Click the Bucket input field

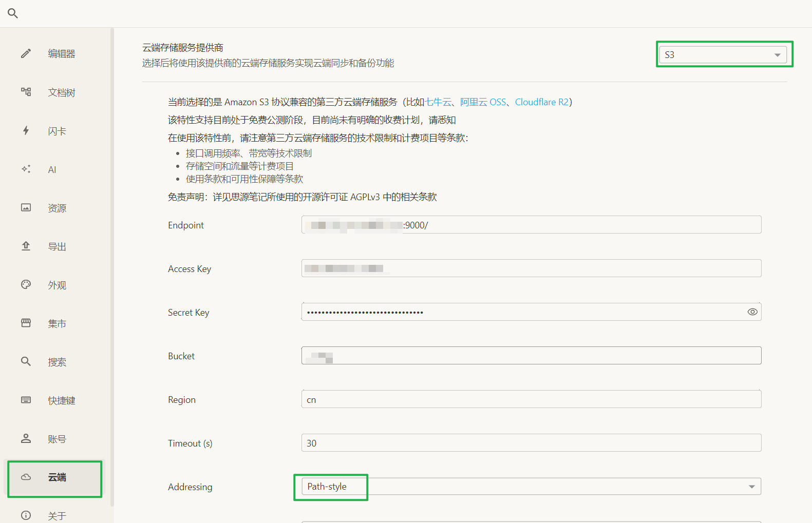[531, 356]
